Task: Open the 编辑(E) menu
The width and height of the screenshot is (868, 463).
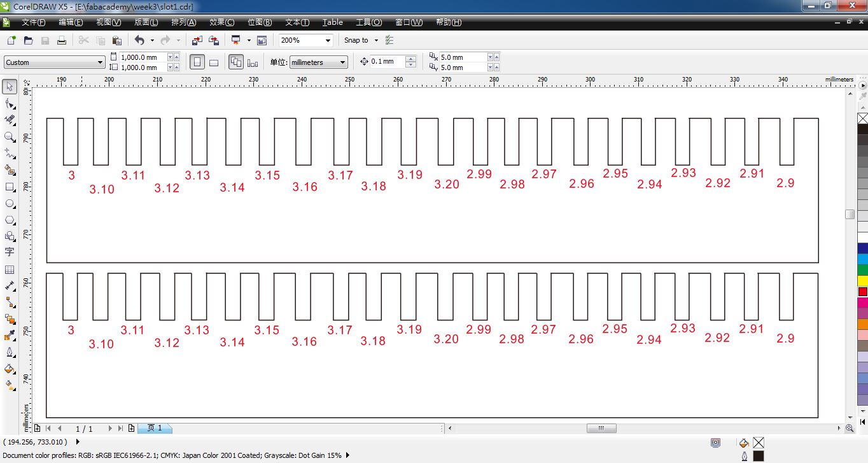Action: (71, 22)
